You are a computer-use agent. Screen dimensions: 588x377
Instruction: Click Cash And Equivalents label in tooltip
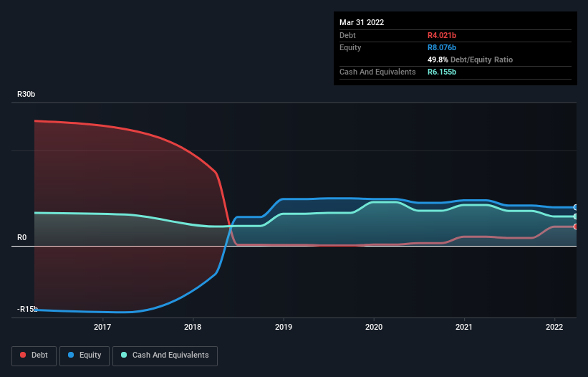tap(377, 72)
